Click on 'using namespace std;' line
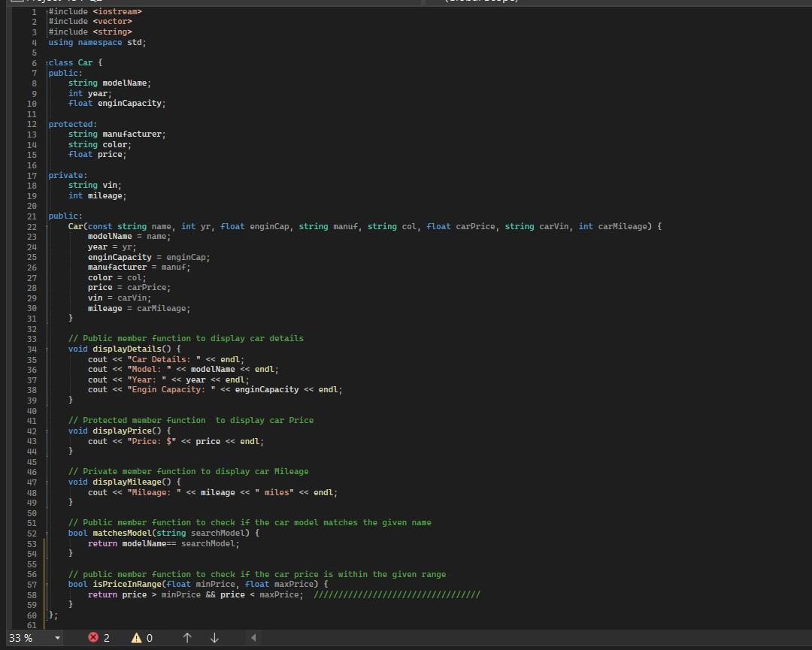Screen dimensions: 812x650 tap(97, 42)
